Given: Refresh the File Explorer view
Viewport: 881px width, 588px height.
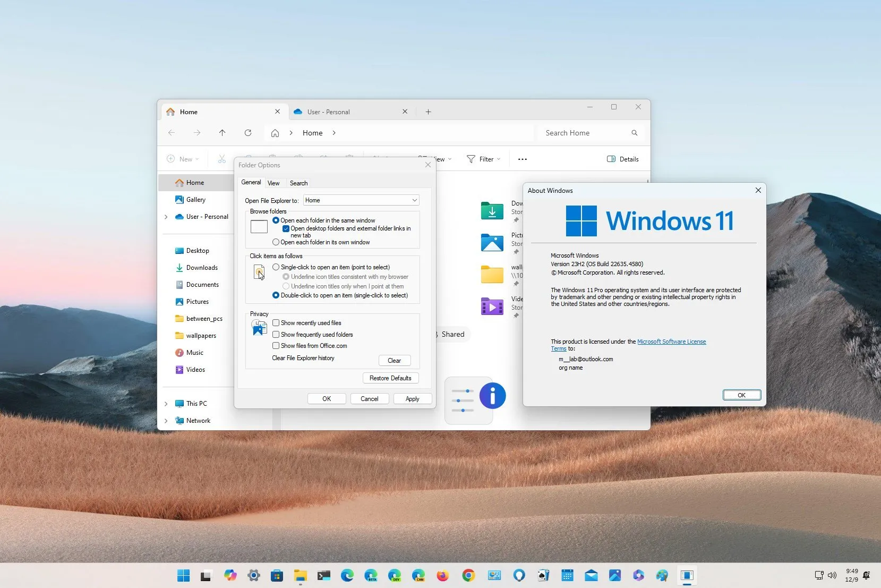Looking at the screenshot, I should point(248,133).
